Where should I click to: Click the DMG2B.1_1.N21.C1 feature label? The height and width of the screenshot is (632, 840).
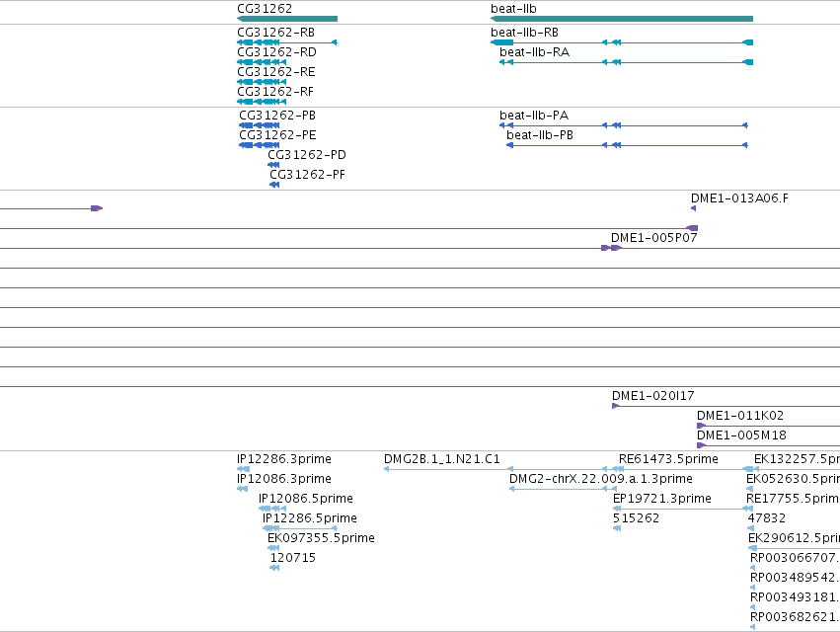pos(442,459)
